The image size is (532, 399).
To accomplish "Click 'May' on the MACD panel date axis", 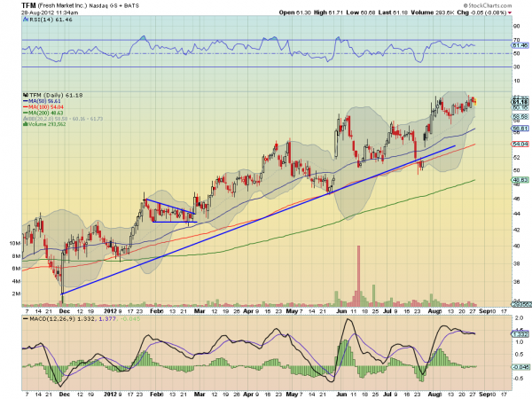I will click(x=292, y=395).
